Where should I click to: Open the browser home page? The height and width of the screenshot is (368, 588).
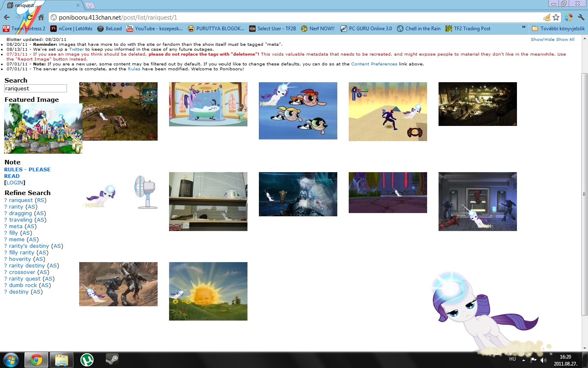tap(41, 17)
